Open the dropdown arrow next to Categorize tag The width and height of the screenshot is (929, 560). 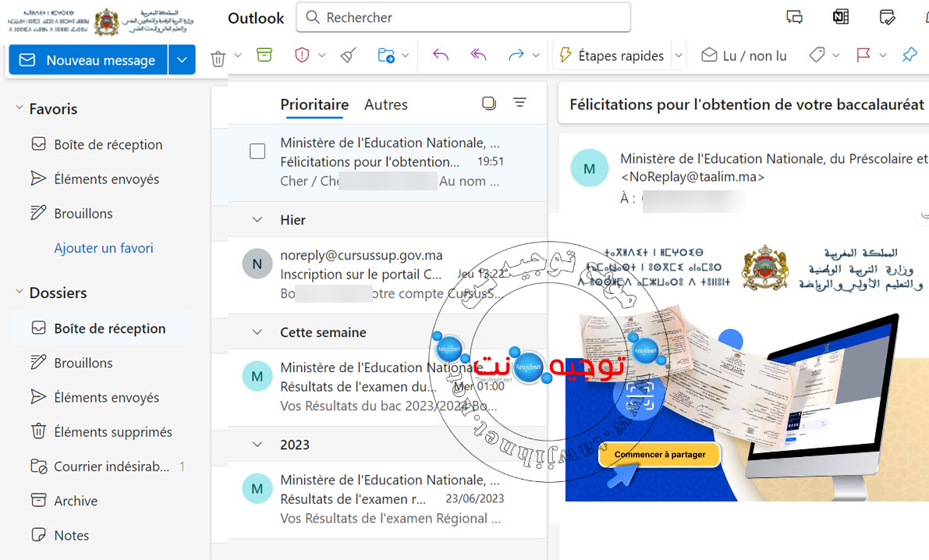tap(836, 55)
